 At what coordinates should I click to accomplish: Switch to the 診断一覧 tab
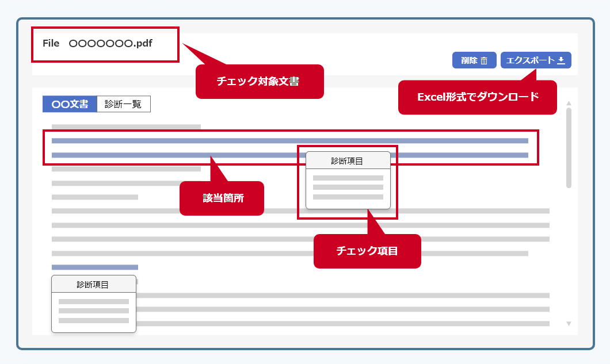click(124, 104)
